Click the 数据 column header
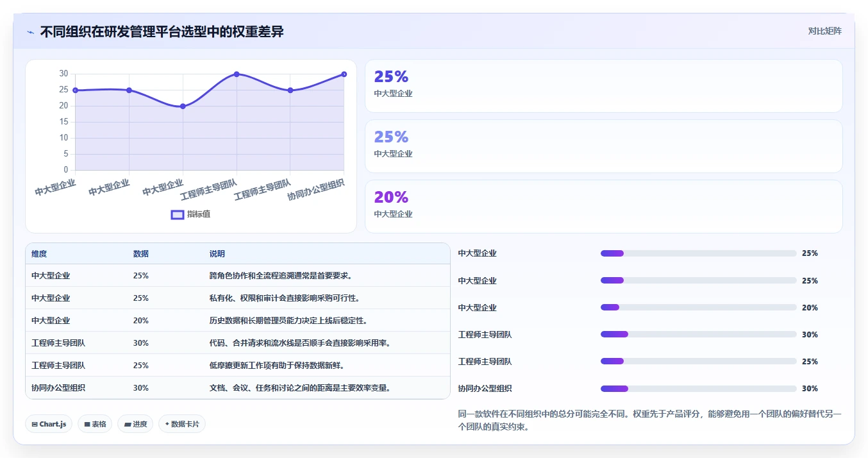The image size is (868, 458). [141, 254]
